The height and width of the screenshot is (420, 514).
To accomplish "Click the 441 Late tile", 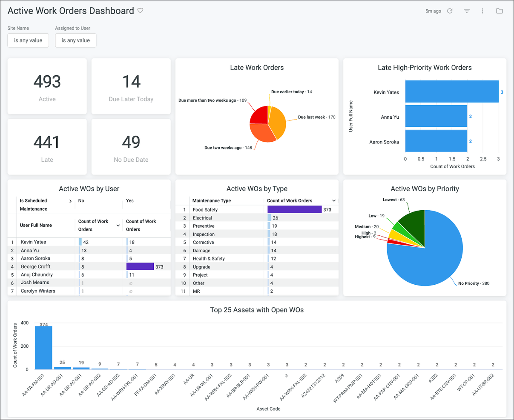I will coord(47,147).
